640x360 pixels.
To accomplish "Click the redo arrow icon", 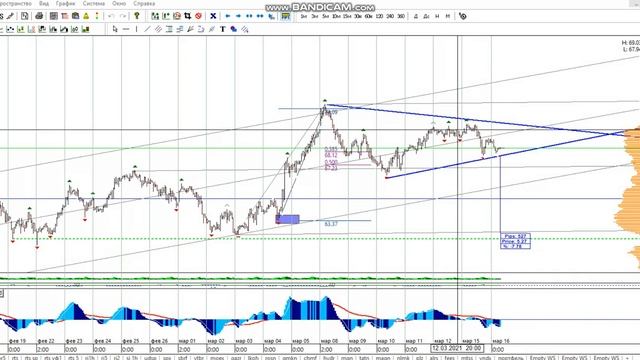I will click(x=122, y=16).
